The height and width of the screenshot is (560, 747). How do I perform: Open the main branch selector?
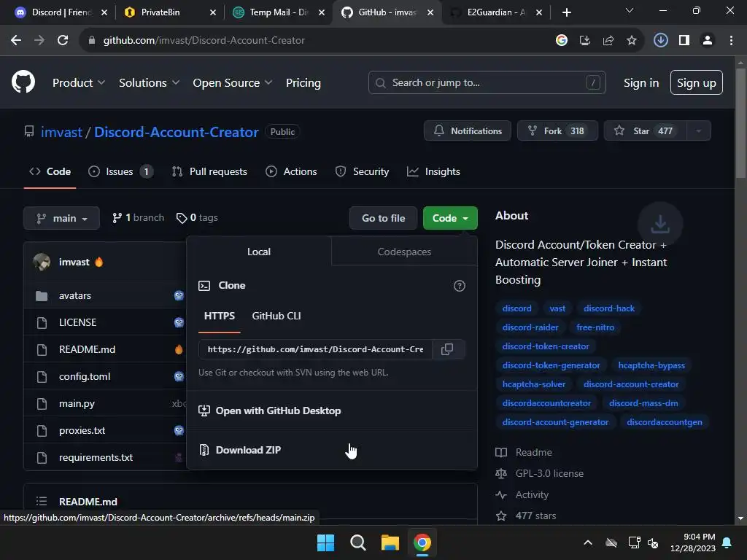[x=61, y=218]
